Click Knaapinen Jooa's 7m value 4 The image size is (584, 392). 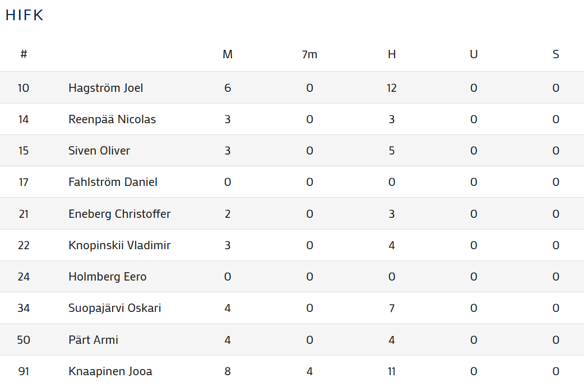point(309,371)
